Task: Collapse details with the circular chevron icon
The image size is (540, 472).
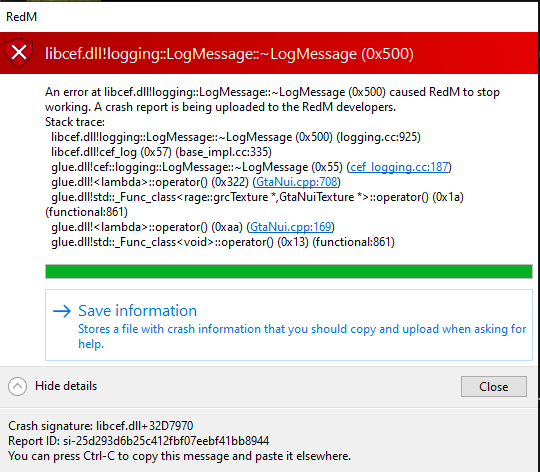Action: pyautogui.click(x=18, y=386)
